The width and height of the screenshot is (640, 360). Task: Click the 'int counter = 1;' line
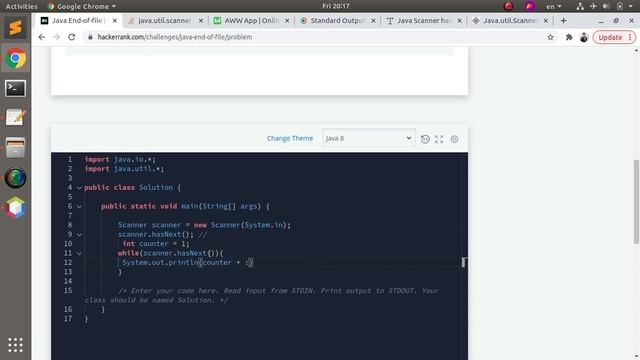[156, 244]
